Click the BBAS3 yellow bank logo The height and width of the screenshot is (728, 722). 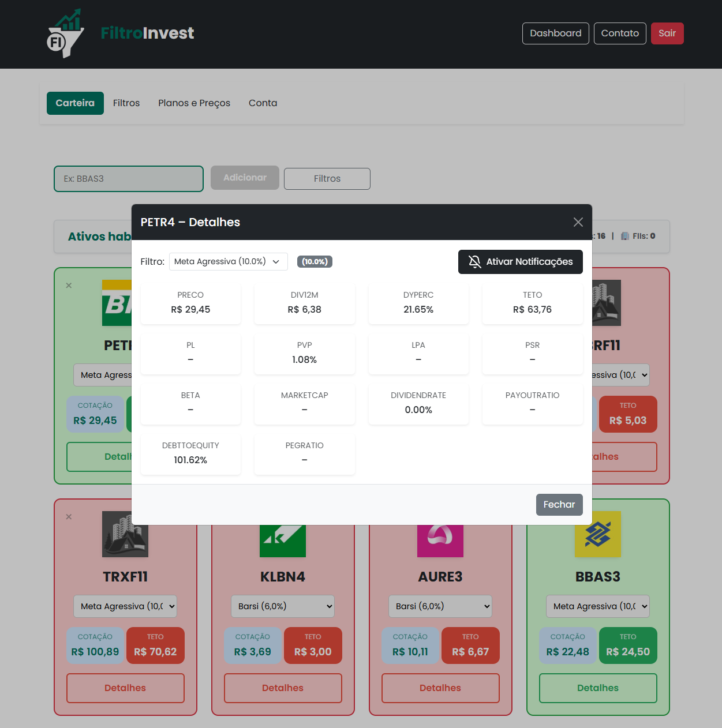click(597, 535)
